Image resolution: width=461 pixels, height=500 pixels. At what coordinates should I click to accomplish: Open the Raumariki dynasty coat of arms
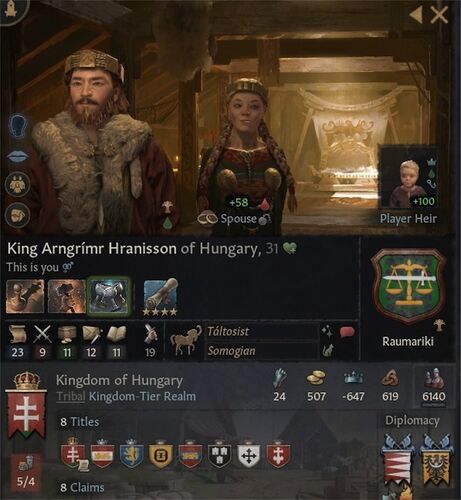(408, 286)
